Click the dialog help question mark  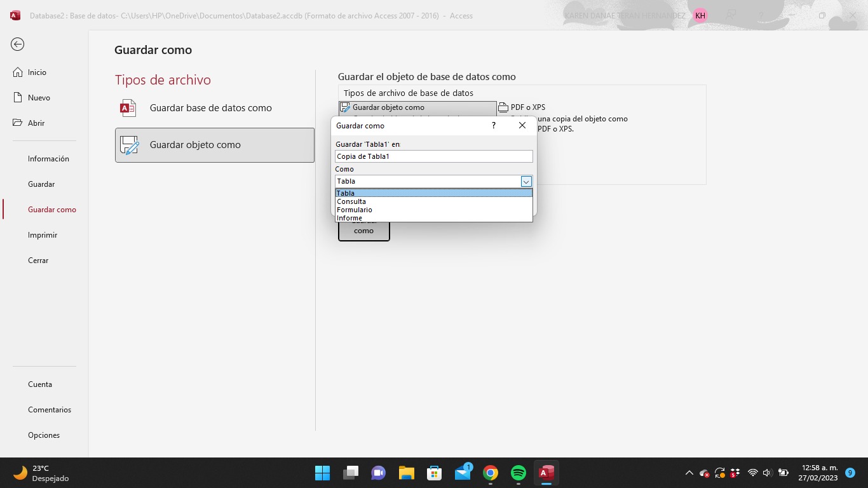494,126
